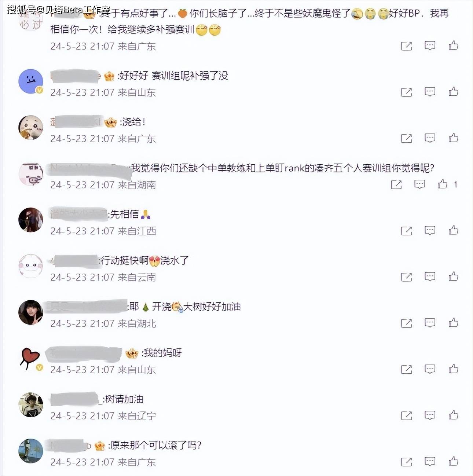Share the comment '行动挺快啊浇水了'
The width and height of the screenshot is (473, 476).
click(406, 277)
